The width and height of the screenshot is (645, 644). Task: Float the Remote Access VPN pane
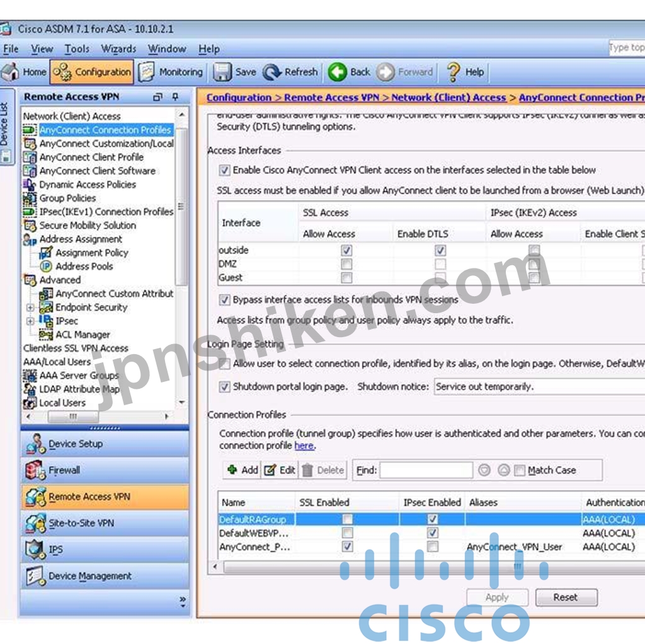point(157,97)
